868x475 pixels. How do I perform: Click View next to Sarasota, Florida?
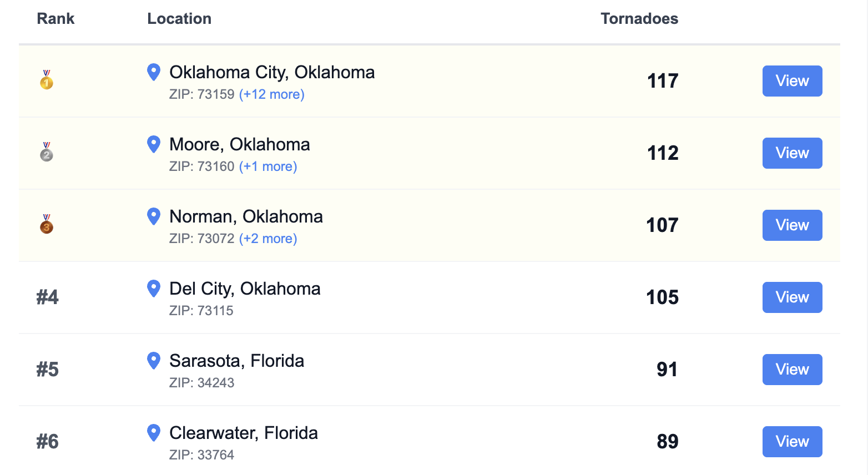pos(792,370)
